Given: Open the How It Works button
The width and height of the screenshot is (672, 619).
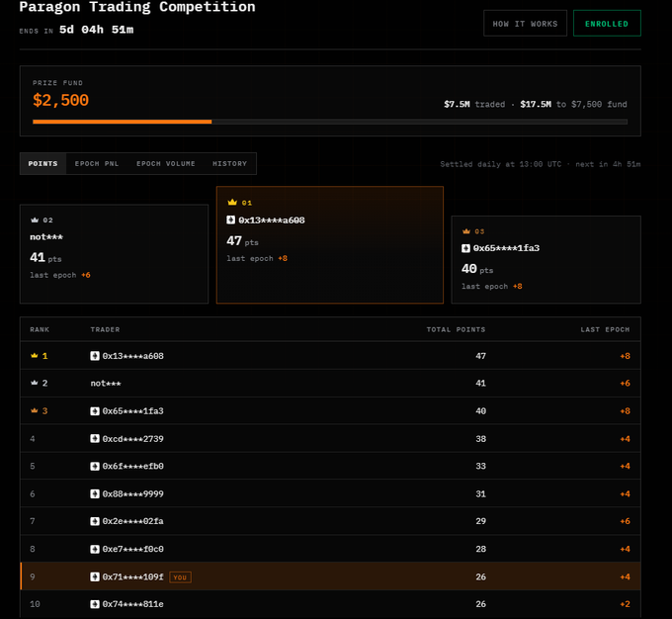Looking at the screenshot, I should [x=525, y=24].
